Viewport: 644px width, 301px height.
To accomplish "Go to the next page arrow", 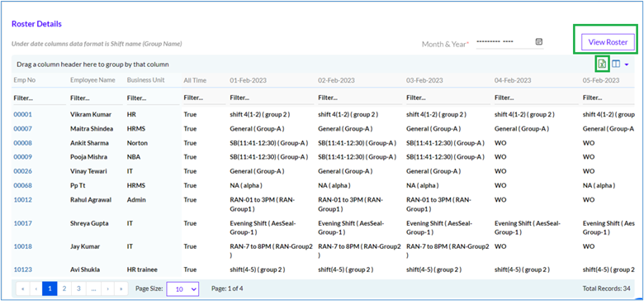I will coord(107,289).
